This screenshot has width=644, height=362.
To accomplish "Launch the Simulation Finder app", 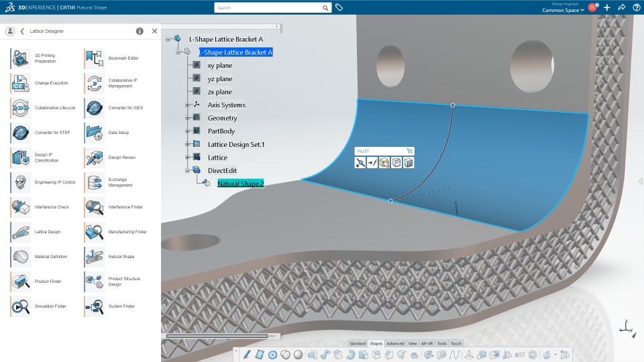I will point(21,306).
